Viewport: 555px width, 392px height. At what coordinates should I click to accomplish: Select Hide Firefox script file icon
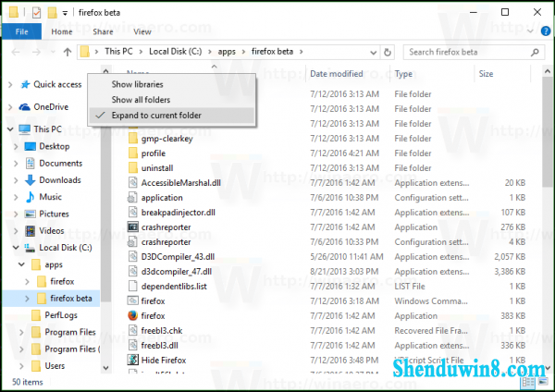pyautogui.click(x=132, y=360)
